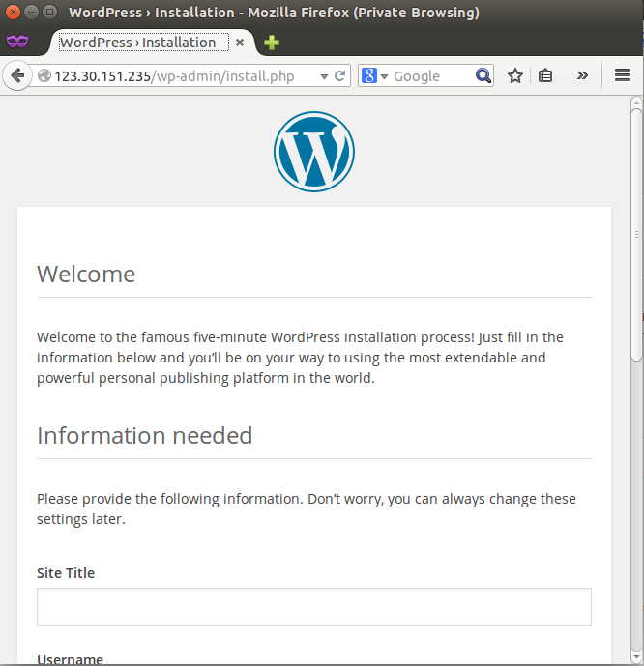Click the private browsing mask icon

(17, 42)
